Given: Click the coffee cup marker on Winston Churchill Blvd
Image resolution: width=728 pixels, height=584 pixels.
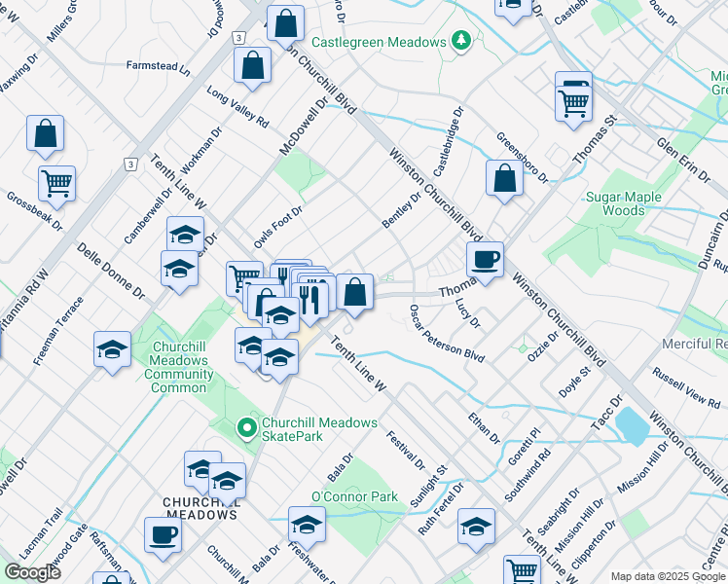Looking at the screenshot, I should click(485, 259).
